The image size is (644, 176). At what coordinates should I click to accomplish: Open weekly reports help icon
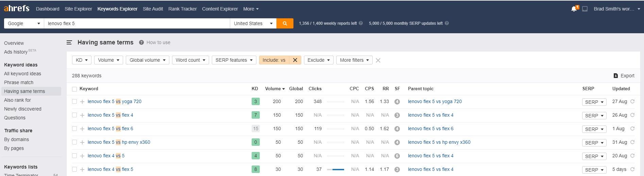[361, 23]
